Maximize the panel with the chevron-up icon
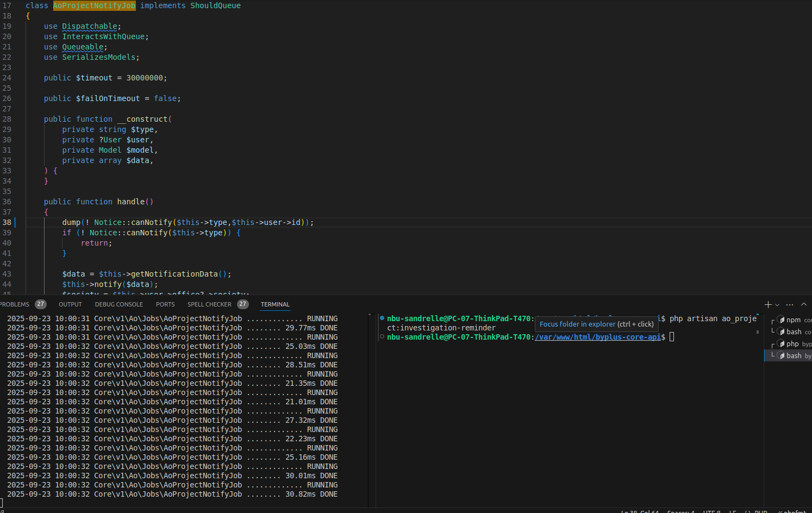The width and height of the screenshot is (812, 513). pos(804,304)
